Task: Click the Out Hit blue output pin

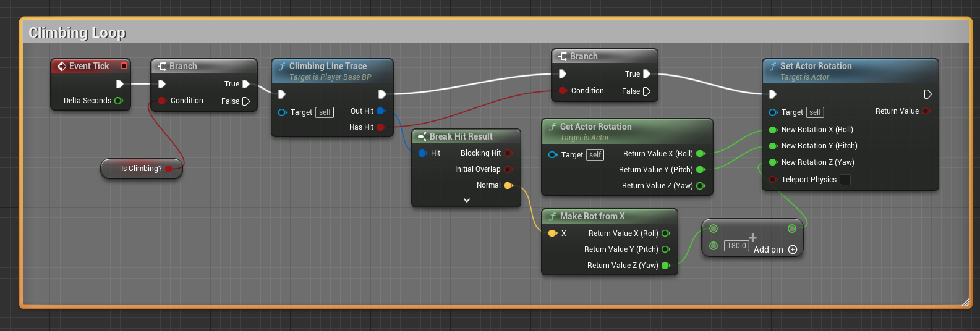Action: point(381,111)
